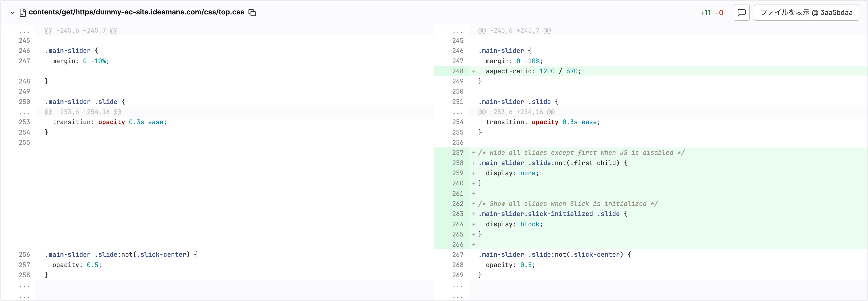Expand lines below right line 269
The image size is (868, 301).
point(458,286)
